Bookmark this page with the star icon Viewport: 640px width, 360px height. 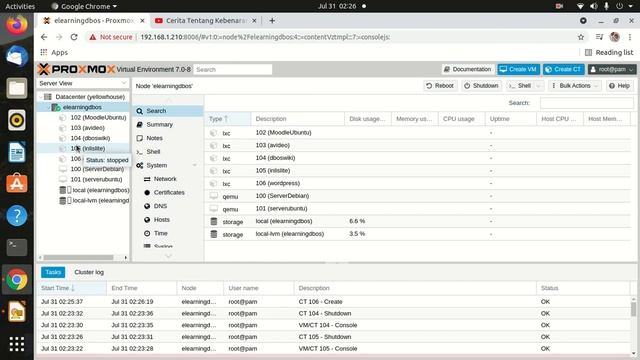pos(581,37)
